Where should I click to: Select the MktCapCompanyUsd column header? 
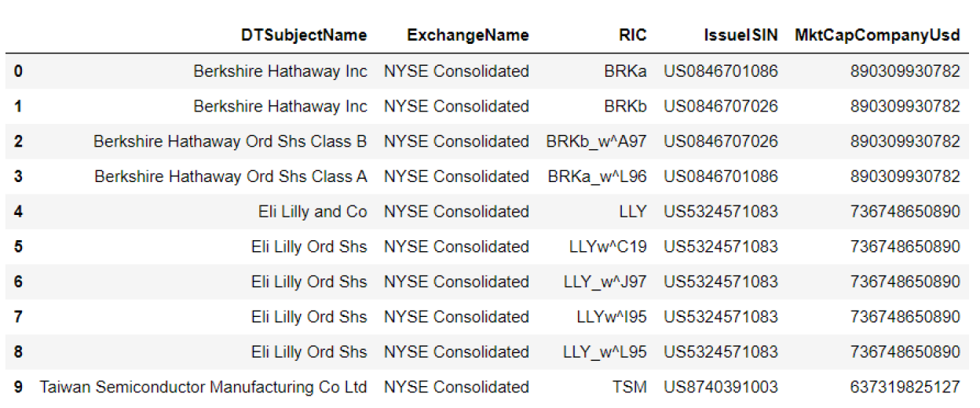tap(876, 35)
